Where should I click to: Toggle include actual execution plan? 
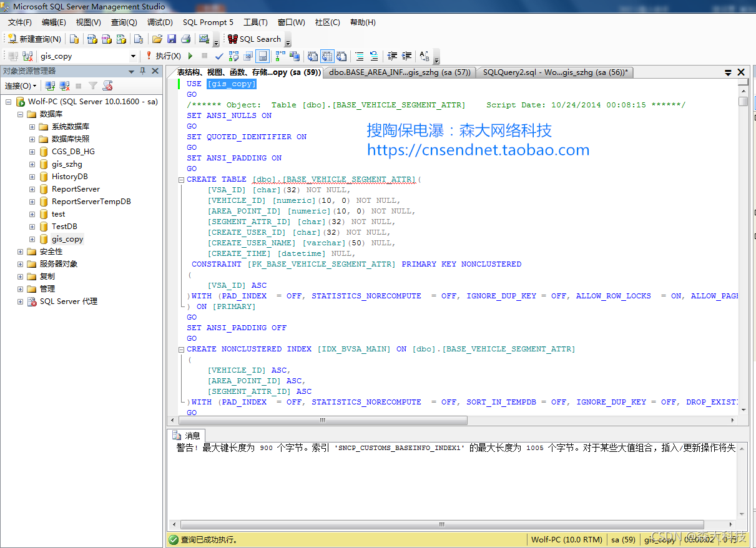[280, 56]
